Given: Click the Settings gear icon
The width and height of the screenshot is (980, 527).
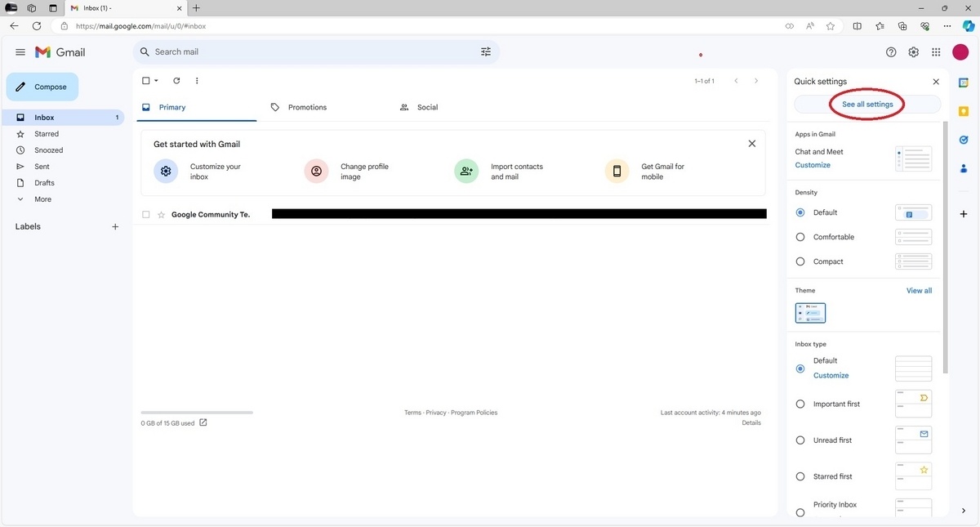Looking at the screenshot, I should pos(914,52).
